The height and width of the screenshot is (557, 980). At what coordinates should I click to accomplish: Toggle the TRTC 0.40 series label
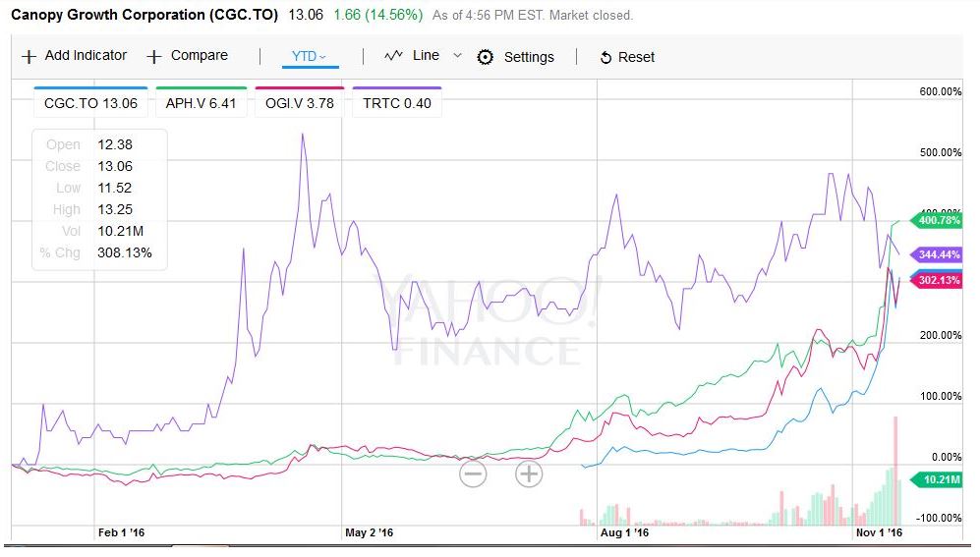[x=396, y=103]
